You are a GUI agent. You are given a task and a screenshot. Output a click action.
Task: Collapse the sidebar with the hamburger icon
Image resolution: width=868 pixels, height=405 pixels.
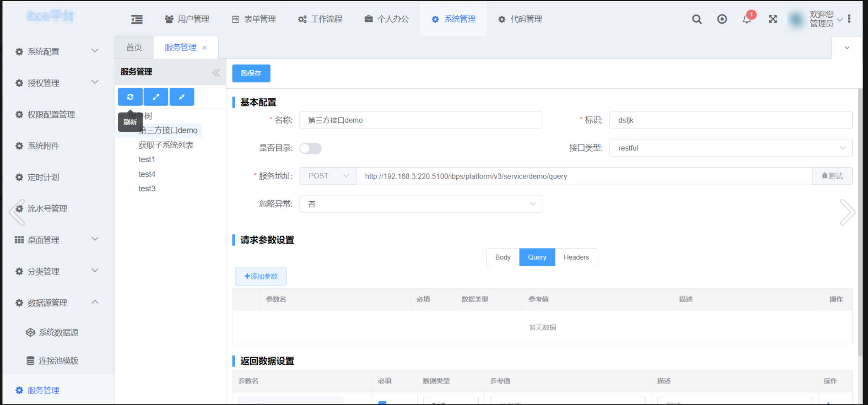[x=137, y=19]
